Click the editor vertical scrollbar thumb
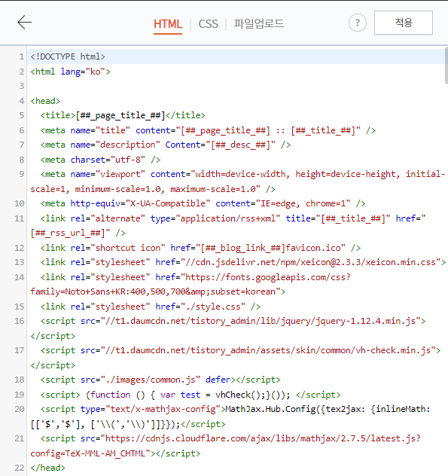The image size is (448, 476). pos(446,66)
